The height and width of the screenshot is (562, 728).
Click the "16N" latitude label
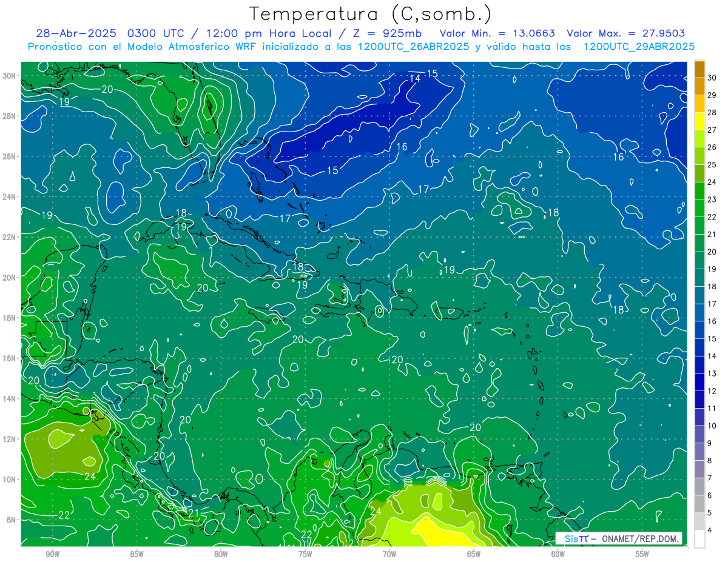[x=9, y=358]
